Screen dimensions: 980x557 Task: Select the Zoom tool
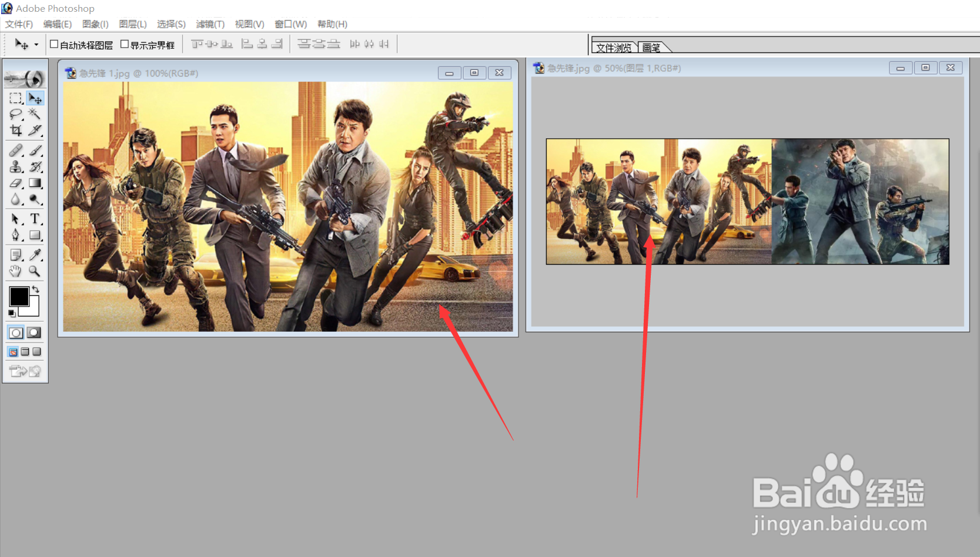tap(35, 271)
